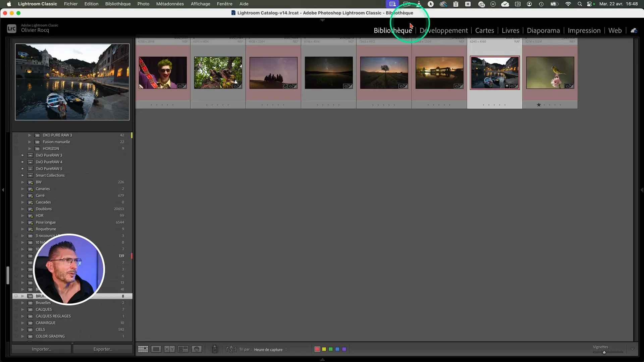
Task: Show the right panel group arrow
Action: [x=642, y=190]
